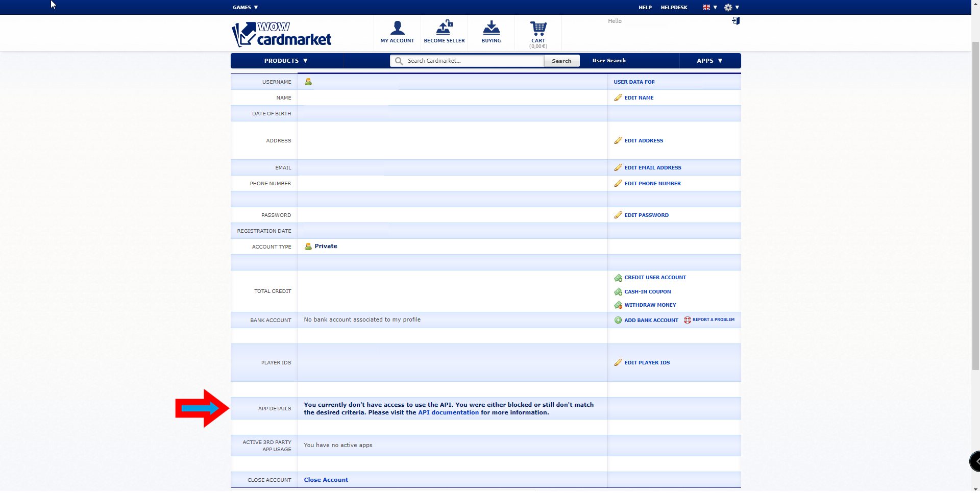This screenshot has width=980, height=493.
Task: Click the Become Seller icon
Action: tap(444, 28)
